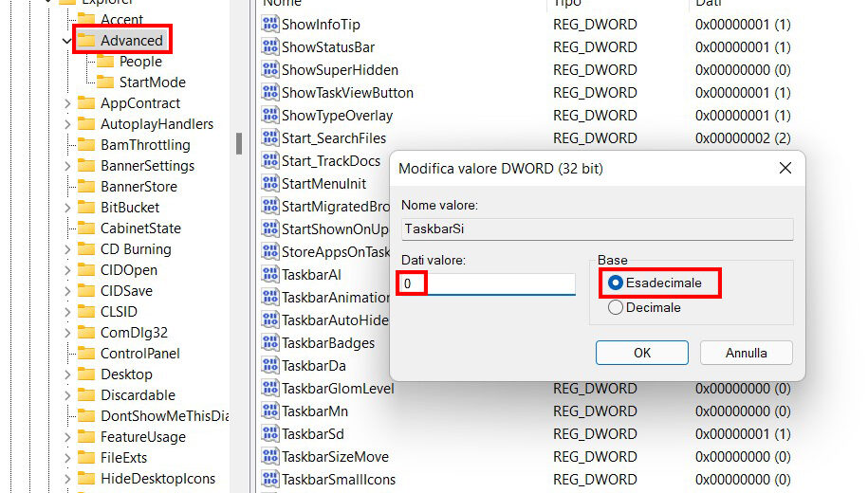Click the TaskbarDa value icon
The width and height of the screenshot is (868, 493).
click(x=270, y=365)
